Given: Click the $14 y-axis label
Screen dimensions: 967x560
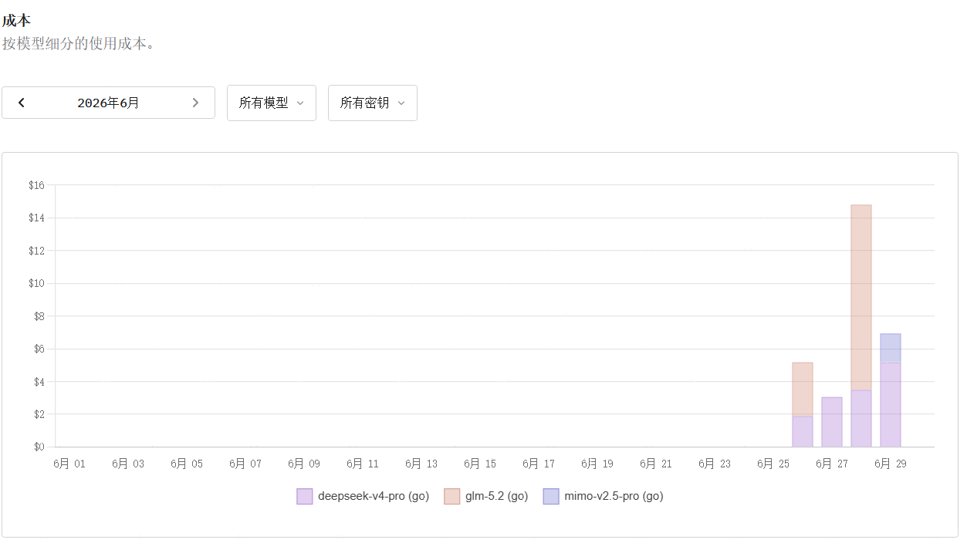Looking at the screenshot, I should pyautogui.click(x=37, y=218).
